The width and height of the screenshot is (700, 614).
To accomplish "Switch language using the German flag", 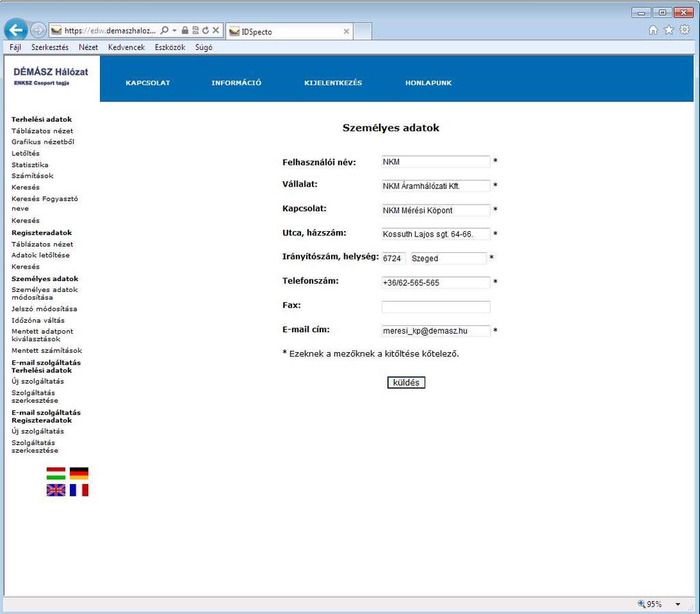I will (x=79, y=473).
